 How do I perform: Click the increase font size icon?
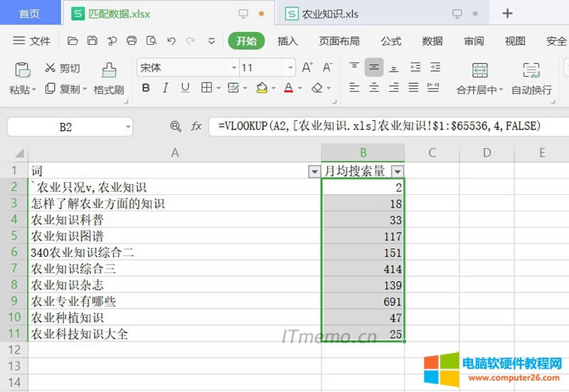coord(307,68)
